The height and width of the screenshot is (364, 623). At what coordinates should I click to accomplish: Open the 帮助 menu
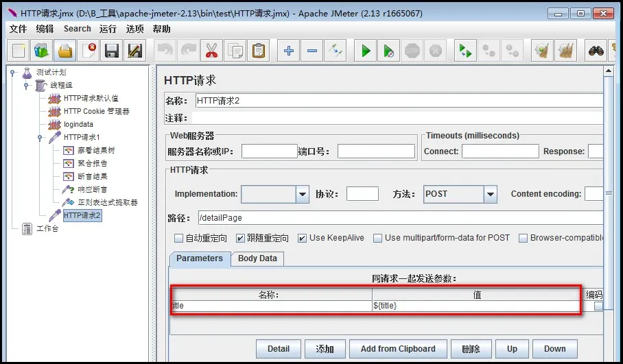click(x=161, y=29)
